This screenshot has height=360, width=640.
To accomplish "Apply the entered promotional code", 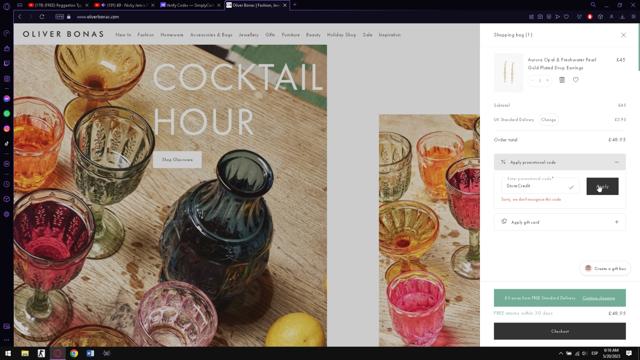I will [x=602, y=187].
